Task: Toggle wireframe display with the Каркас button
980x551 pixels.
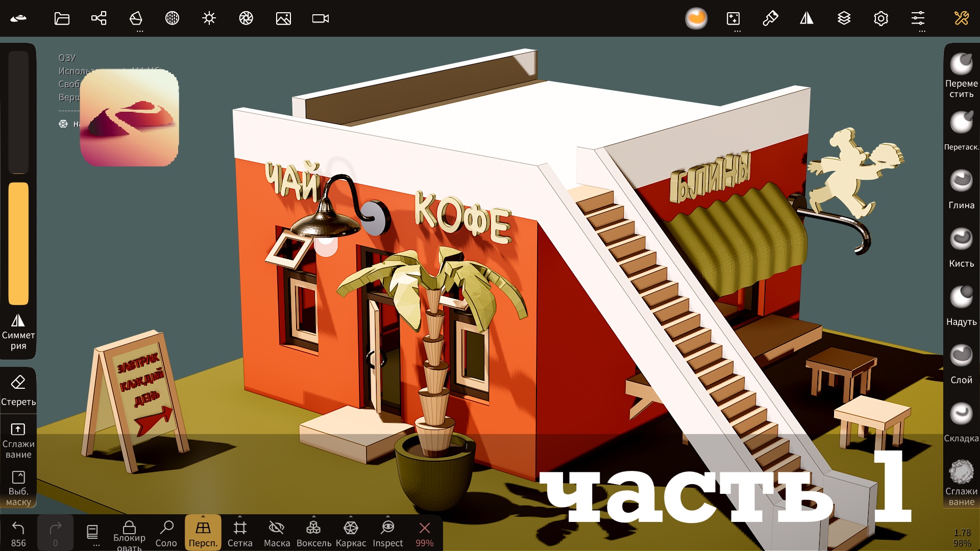Action: (351, 533)
